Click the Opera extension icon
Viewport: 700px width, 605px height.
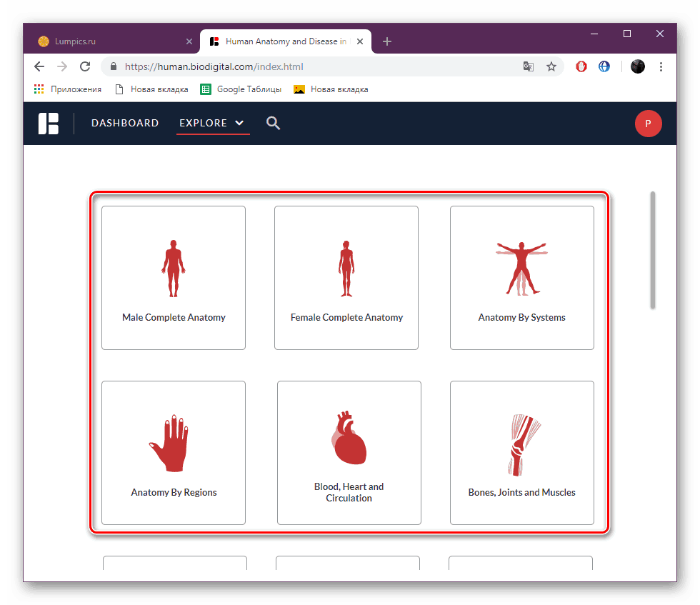[x=581, y=66]
